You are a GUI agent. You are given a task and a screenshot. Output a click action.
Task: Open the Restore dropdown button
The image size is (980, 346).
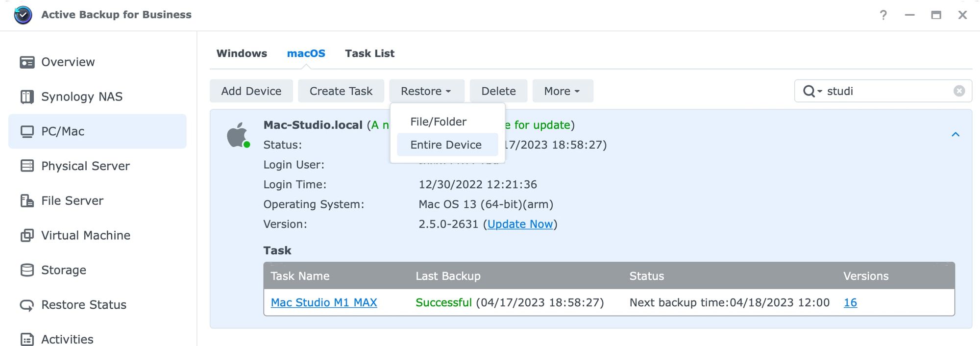point(426,91)
